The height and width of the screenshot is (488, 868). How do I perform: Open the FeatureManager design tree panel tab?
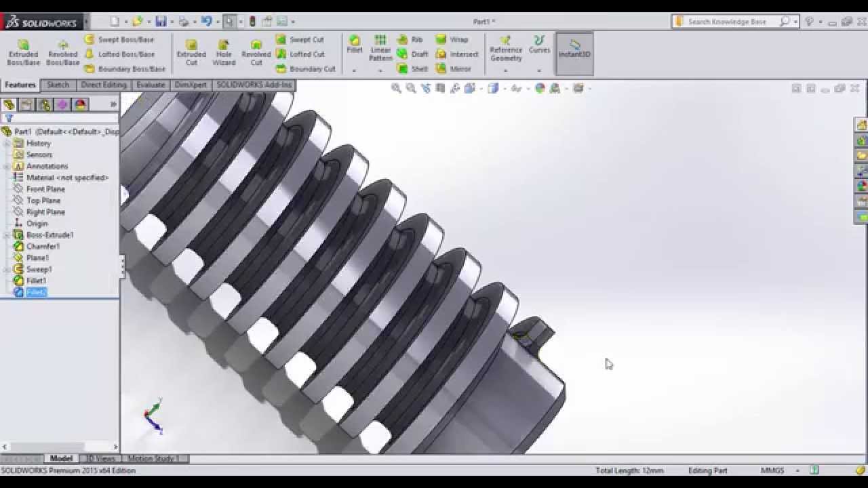9,104
